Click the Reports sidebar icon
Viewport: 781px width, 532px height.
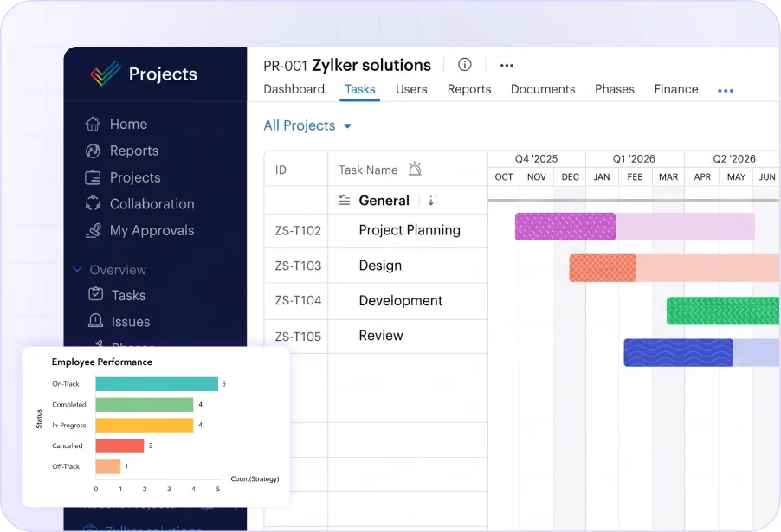coord(93,151)
